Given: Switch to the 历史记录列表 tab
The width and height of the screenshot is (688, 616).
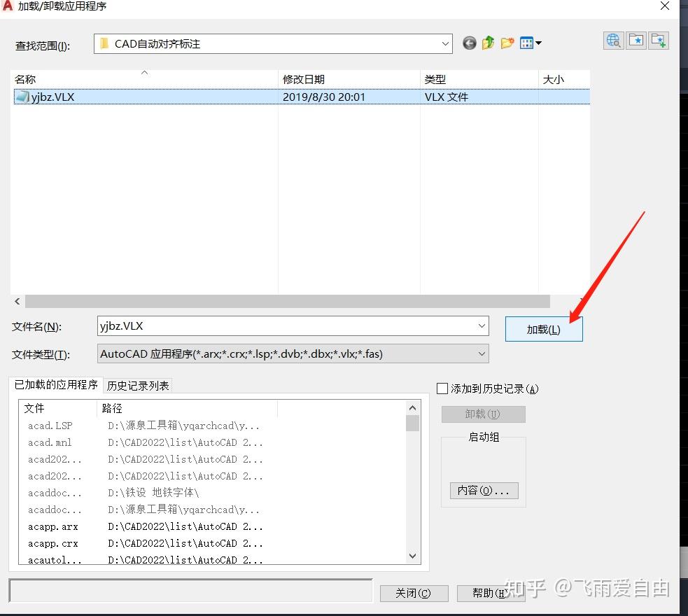Looking at the screenshot, I should coord(137,385).
